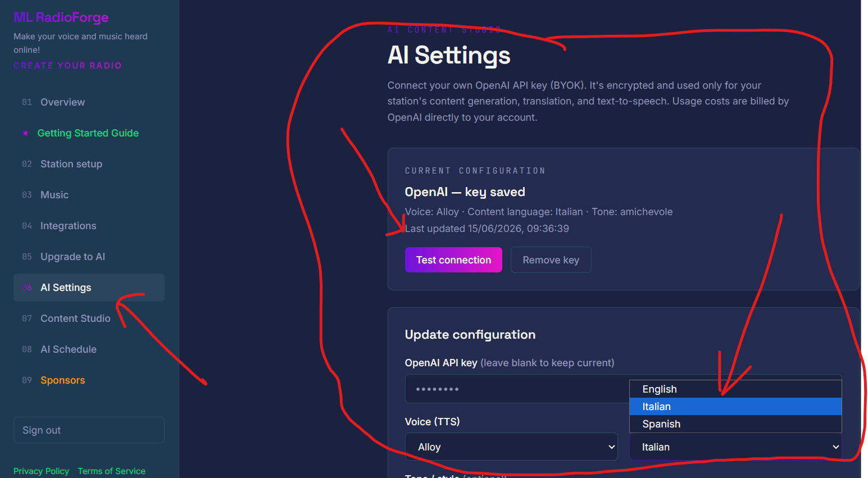Click the 'Voice: Alloy · Content language' summary line
The image size is (868, 478).
(539, 212)
